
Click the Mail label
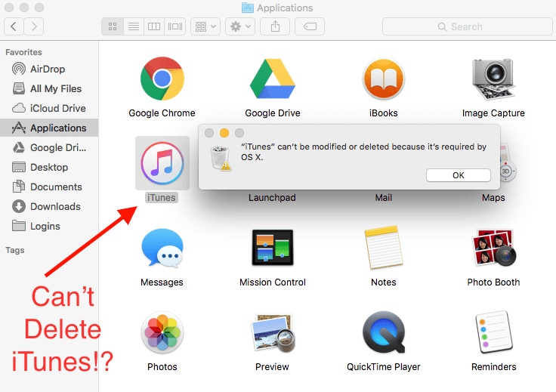click(x=384, y=197)
